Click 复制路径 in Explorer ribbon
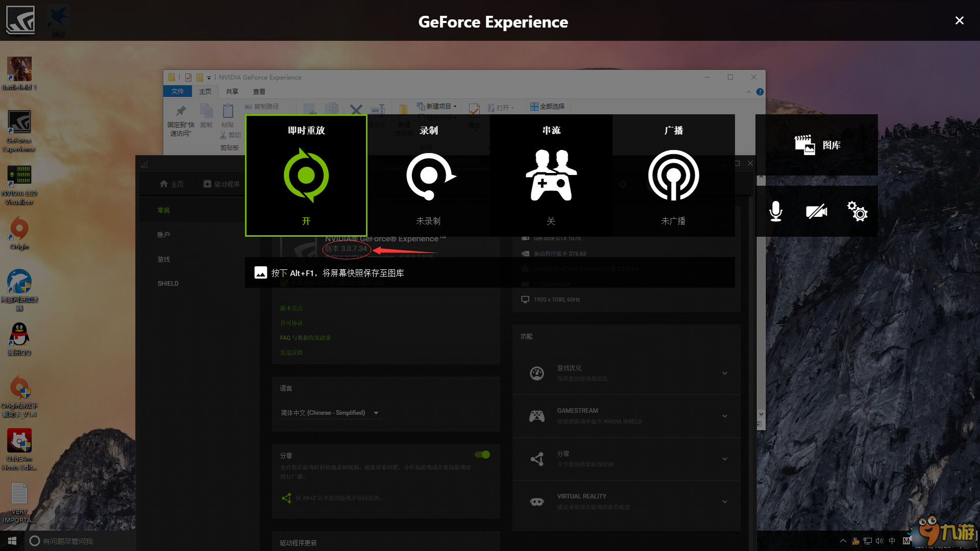The image size is (980, 551). [262, 106]
